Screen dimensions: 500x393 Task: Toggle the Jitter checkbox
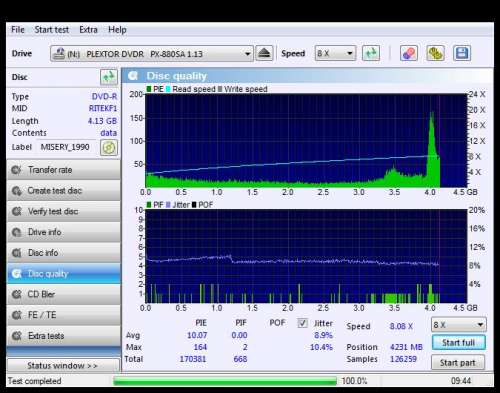pos(302,323)
